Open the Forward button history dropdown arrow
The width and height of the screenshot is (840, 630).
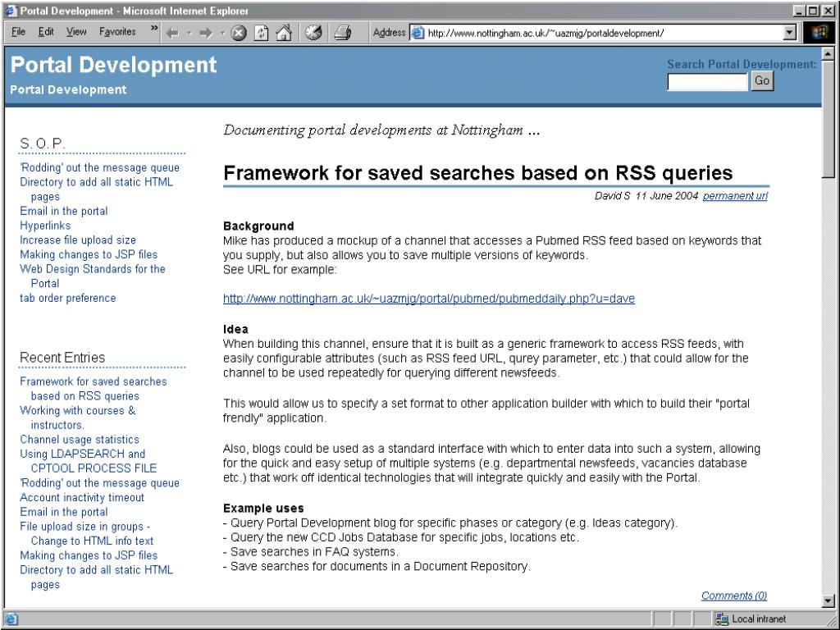click(222, 33)
